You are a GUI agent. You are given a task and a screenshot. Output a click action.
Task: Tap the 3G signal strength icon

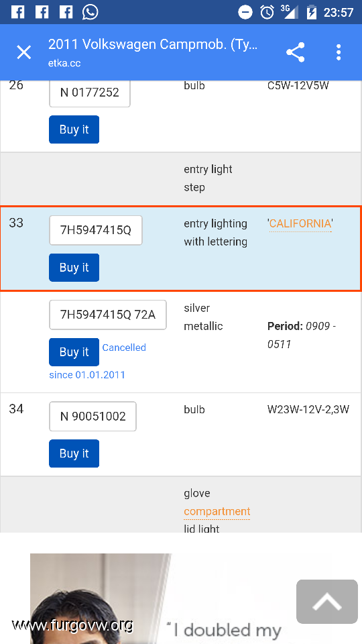tap(290, 11)
